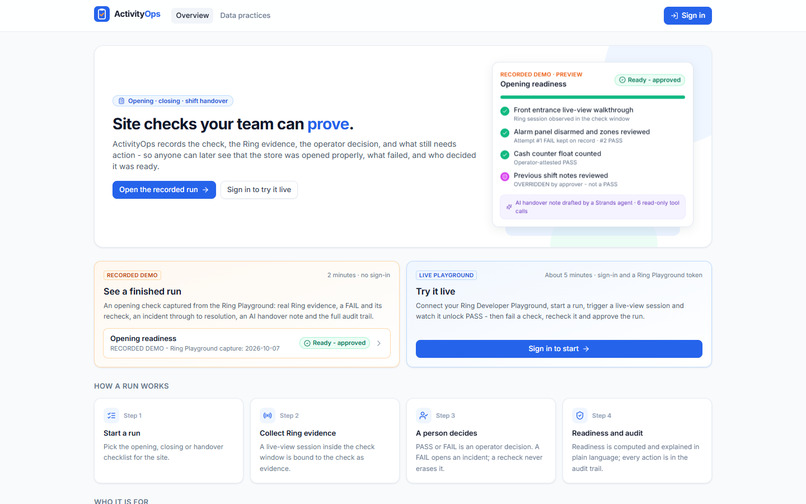Screen dimensions: 806x504
Task: Click the green progress bar in the Opening readiness preview
Action: coord(592,97)
